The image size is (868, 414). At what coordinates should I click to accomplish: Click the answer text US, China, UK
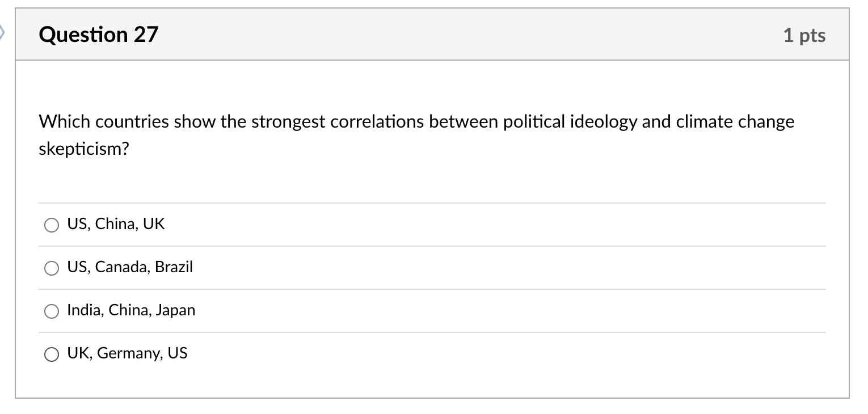(115, 223)
